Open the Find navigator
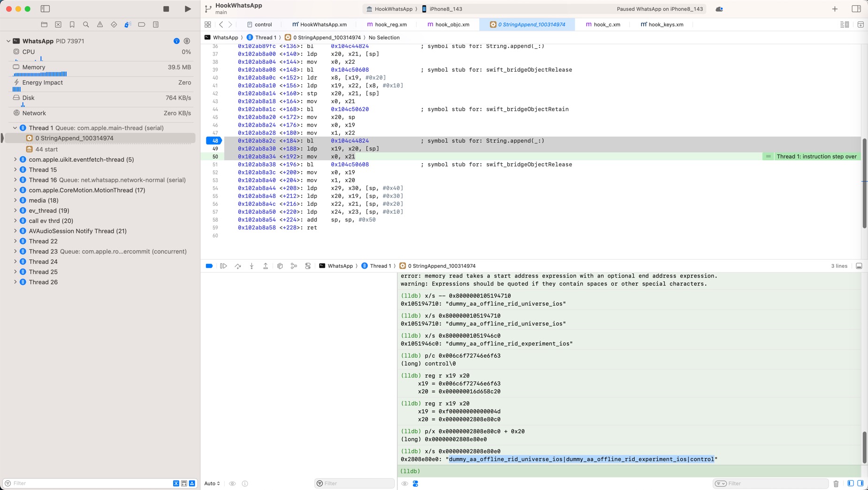 86,24
